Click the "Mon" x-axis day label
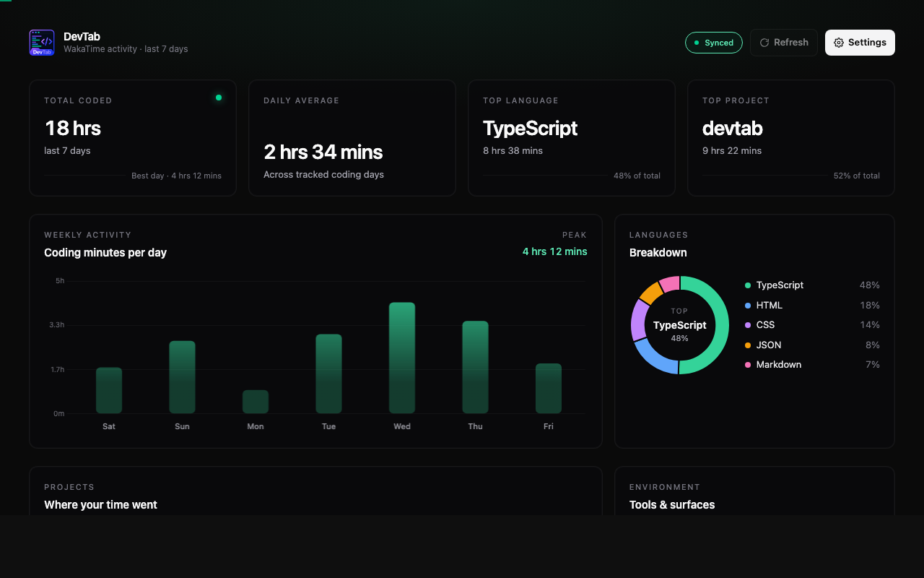The width and height of the screenshot is (924, 578). click(x=256, y=426)
